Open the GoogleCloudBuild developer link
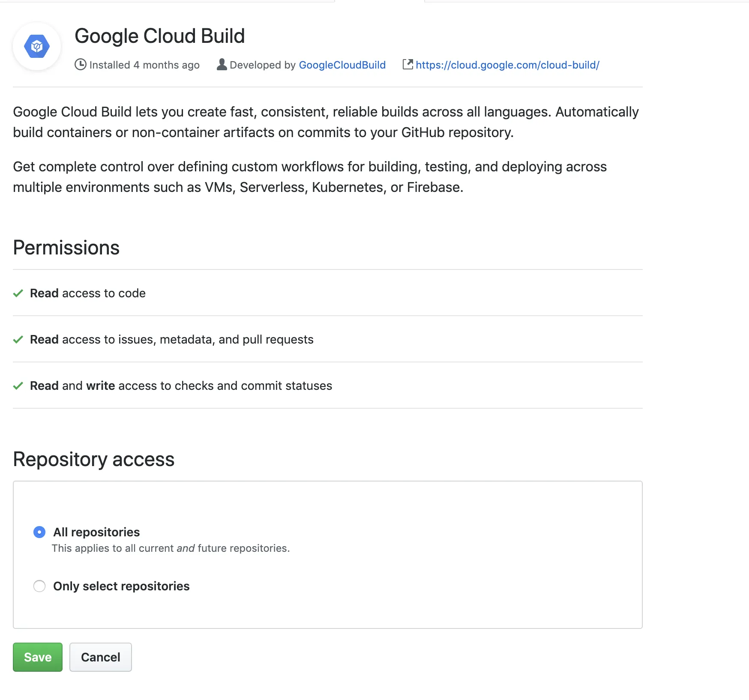Viewport: 749px width, 700px height. [342, 65]
